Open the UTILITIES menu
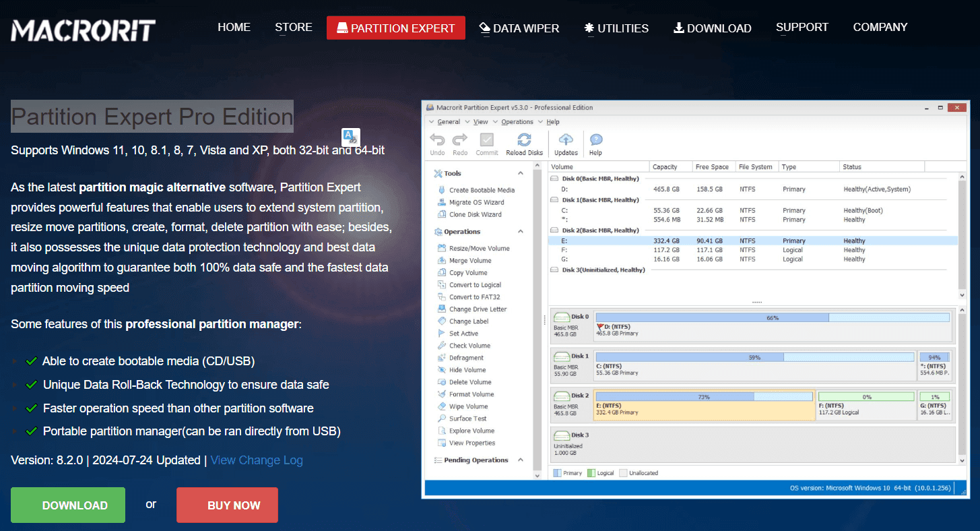This screenshot has width=980, height=531. tap(616, 28)
